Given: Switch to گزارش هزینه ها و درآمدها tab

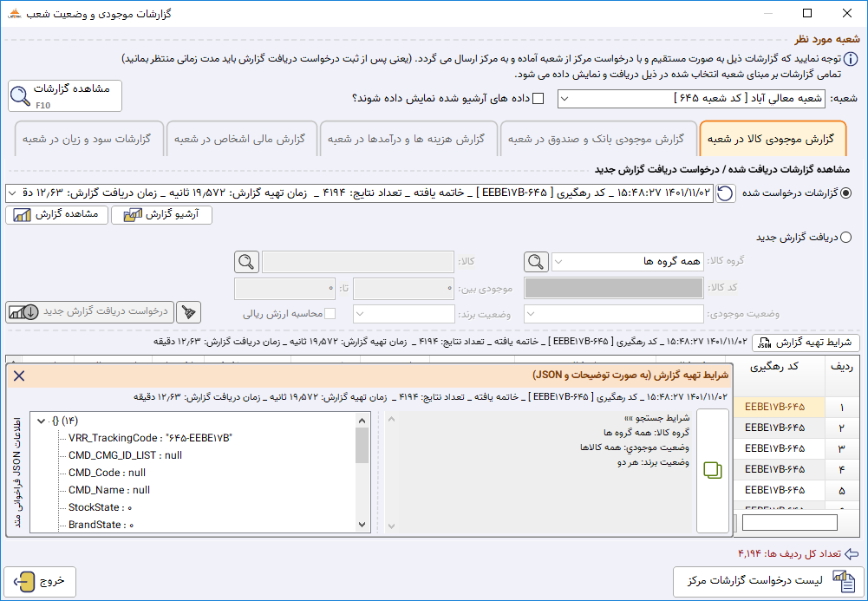Looking at the screenshot, I should [x=407, y=139].
